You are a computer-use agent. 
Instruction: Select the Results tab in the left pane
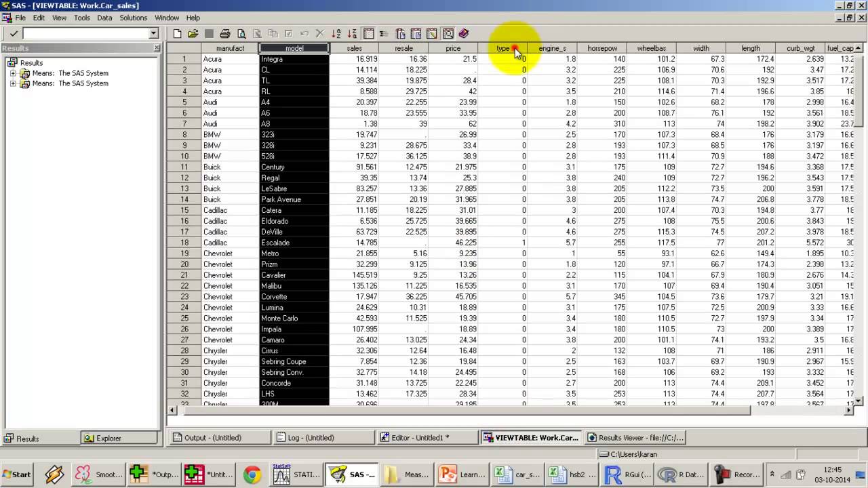tap(41, 439)
